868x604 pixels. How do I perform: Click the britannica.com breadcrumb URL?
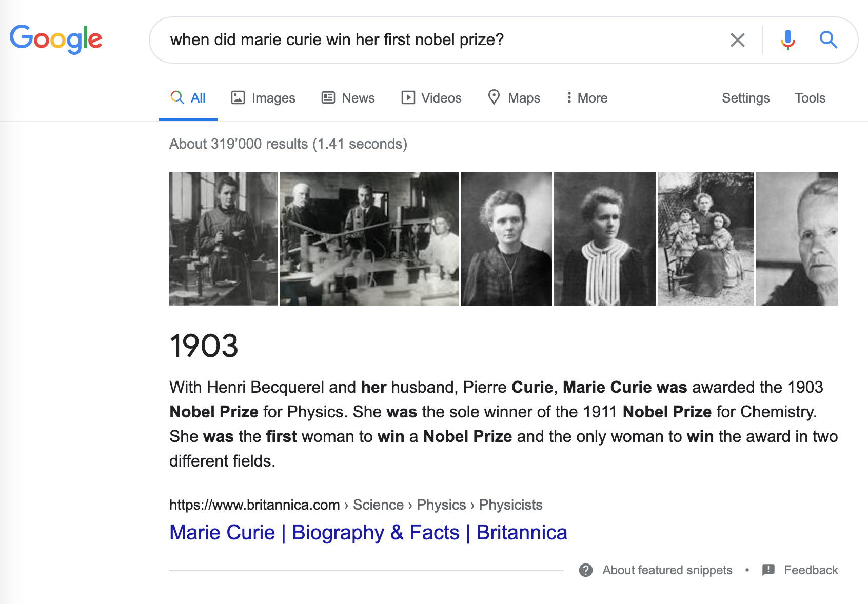coord(356,505)
